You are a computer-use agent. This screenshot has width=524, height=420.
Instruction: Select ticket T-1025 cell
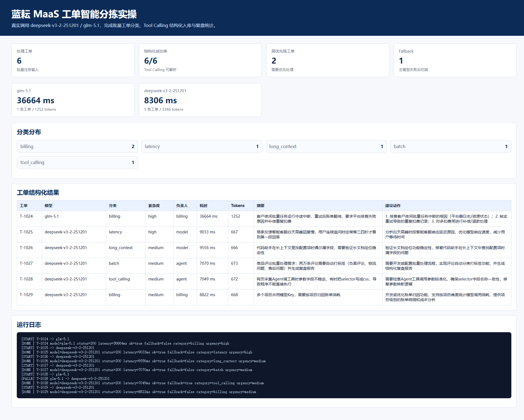point(29,234)
